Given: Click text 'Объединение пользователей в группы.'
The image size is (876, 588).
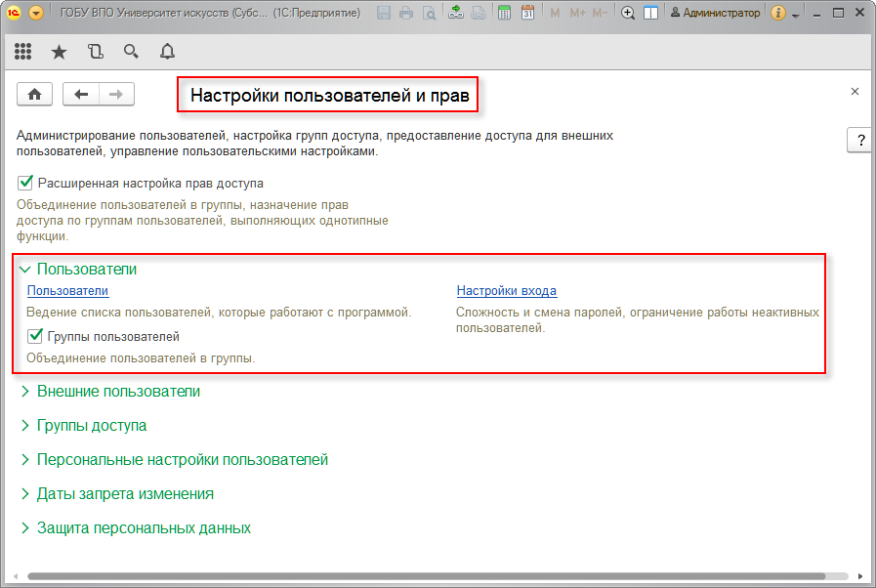Looking at the screenshot, I should point(141,358).
